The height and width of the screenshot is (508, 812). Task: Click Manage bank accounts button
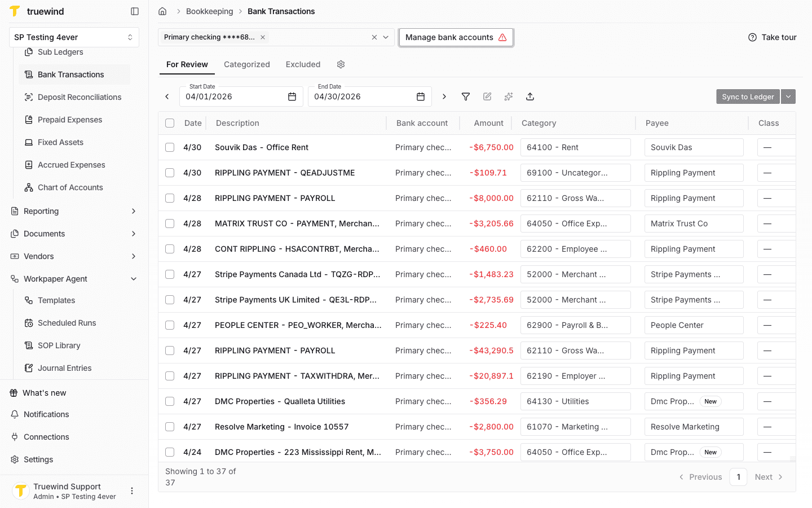tap(456, 37)
